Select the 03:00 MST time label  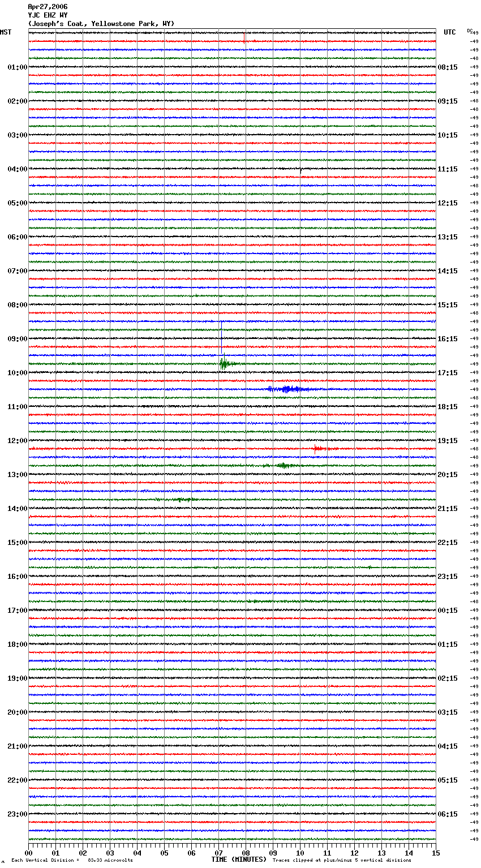[x=18, y=135]
